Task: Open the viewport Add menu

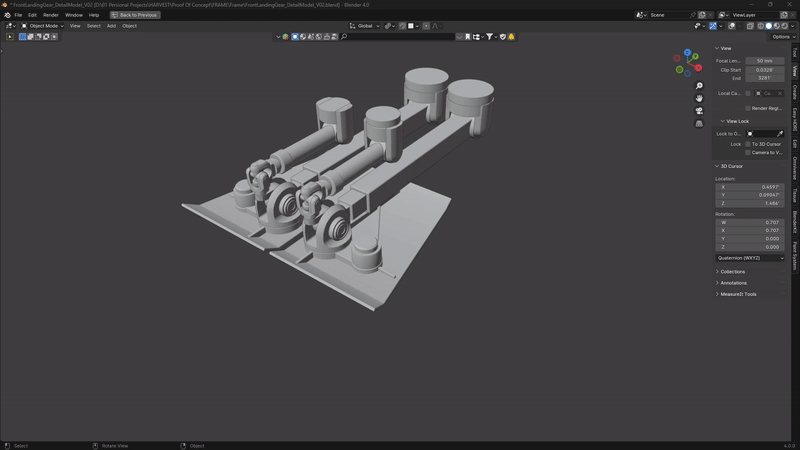Action: coord(111,26)
